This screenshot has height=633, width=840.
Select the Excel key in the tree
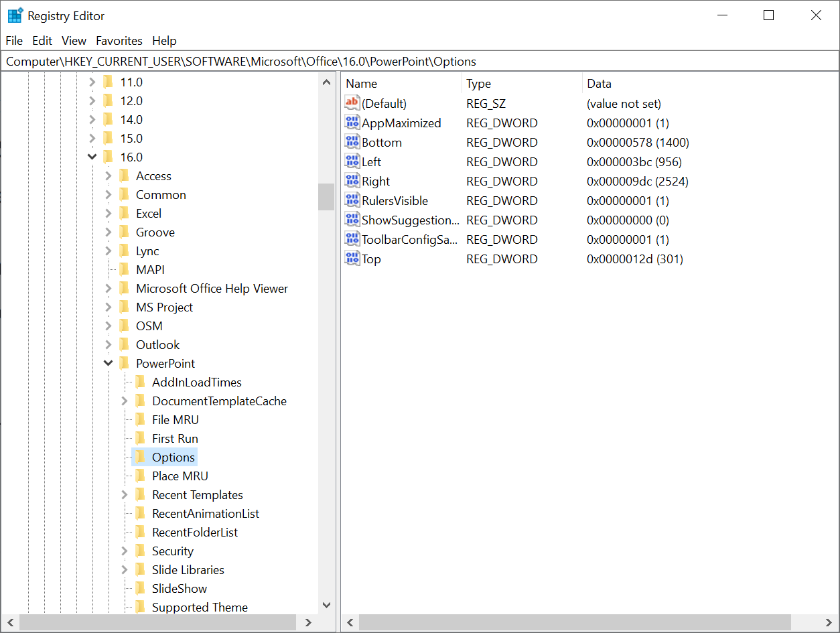pos(147,213)
